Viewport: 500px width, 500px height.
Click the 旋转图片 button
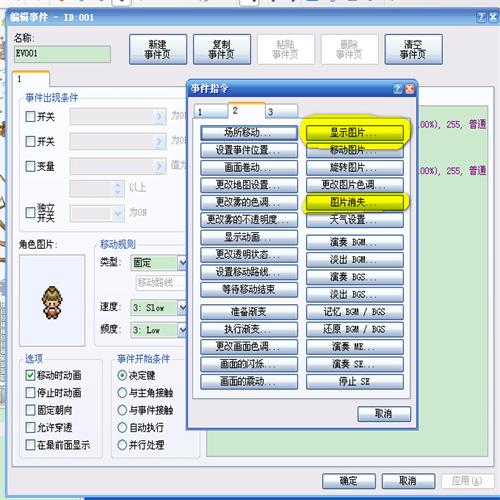(355, 168)
